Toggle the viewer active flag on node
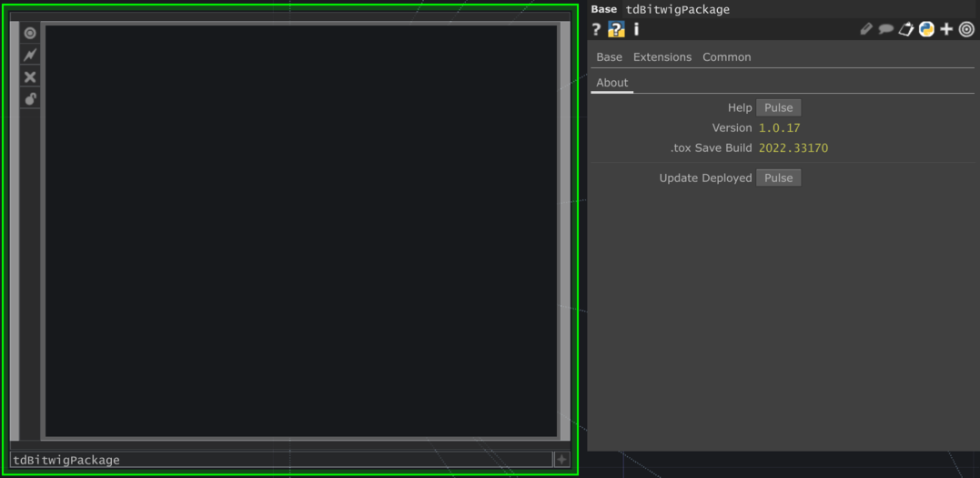The image size is (980, 478). (30, 33)
